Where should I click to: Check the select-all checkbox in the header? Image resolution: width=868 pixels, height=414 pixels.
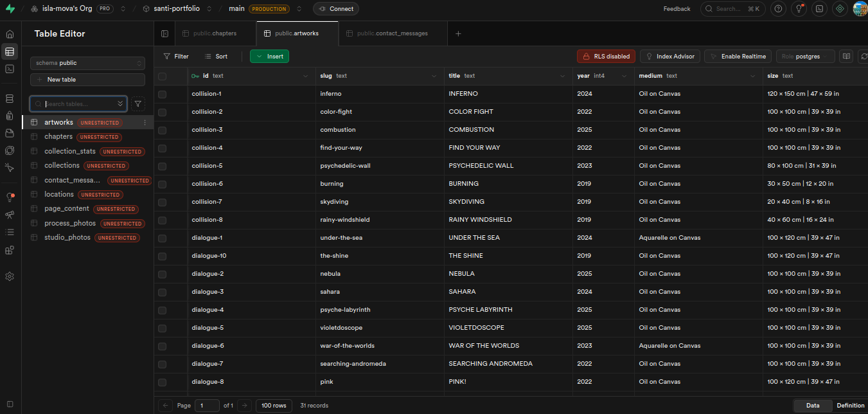coord(162,76)
